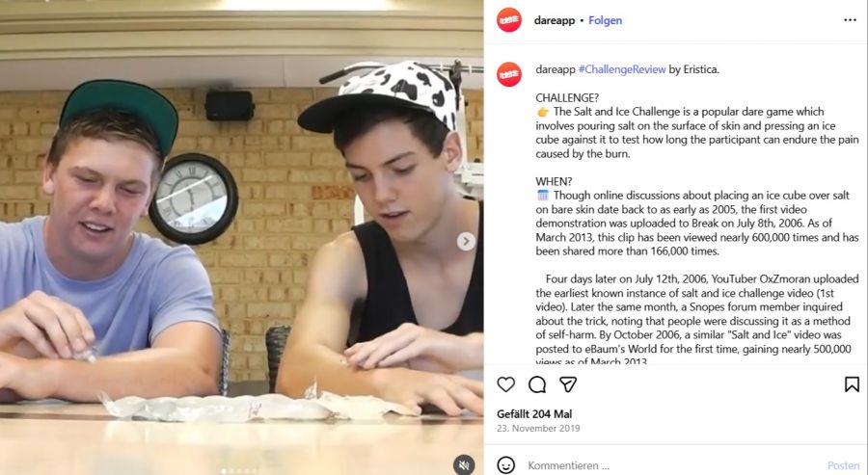The width and height of the screenshot is (868, 475).
Task: Open post date 23. November 2019
Action: click(x=538, y=428)
